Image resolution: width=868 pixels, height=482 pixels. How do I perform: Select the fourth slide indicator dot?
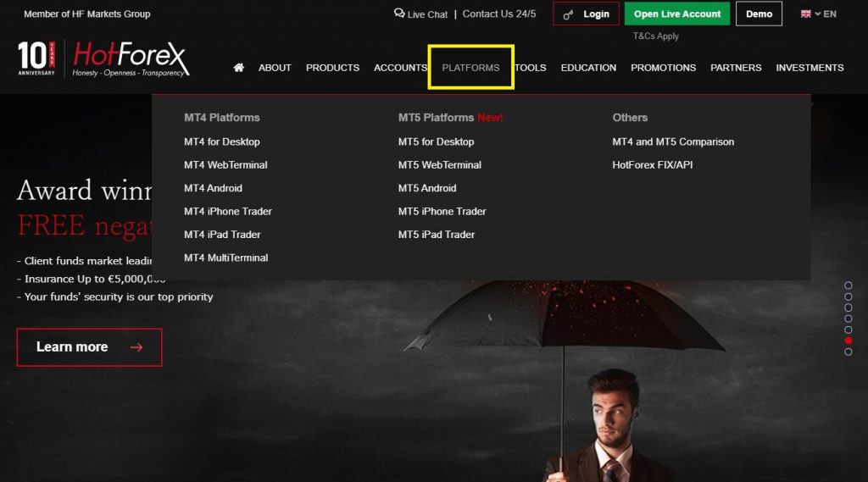coord(848,319)
